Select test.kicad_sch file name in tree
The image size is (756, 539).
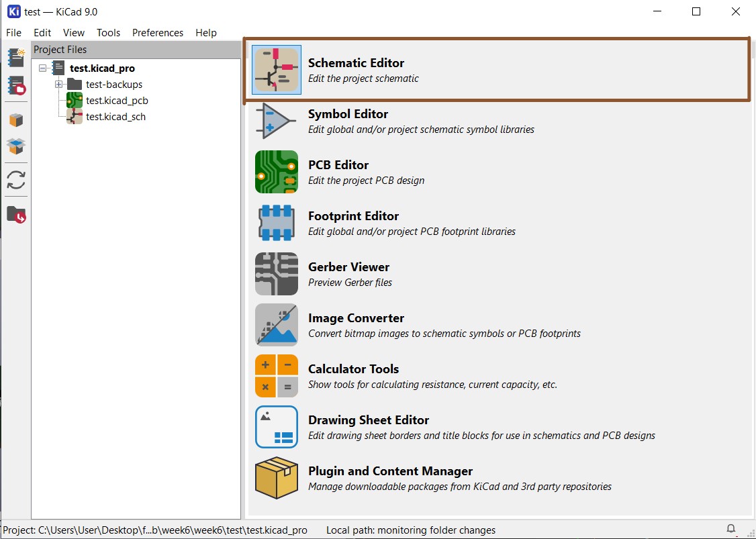click(x=115, y=117)
